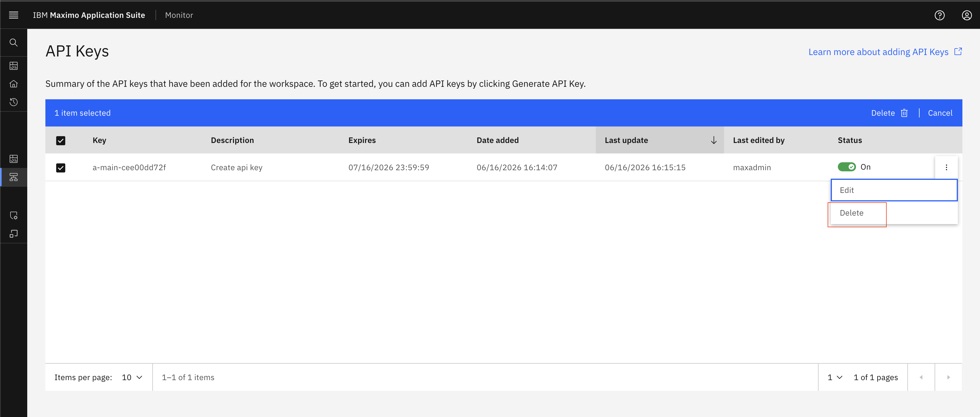Click IBM Maximo Application Suite title

point(89,15)
